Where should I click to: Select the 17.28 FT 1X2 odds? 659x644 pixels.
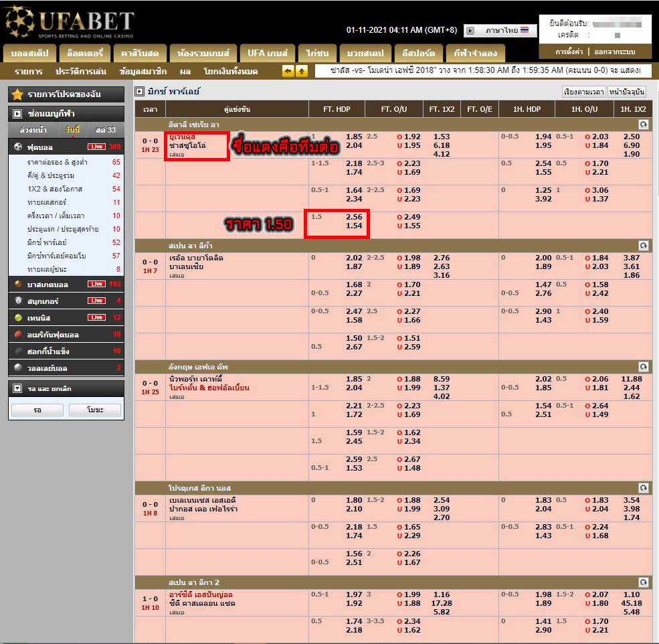[x=442, y=603]
